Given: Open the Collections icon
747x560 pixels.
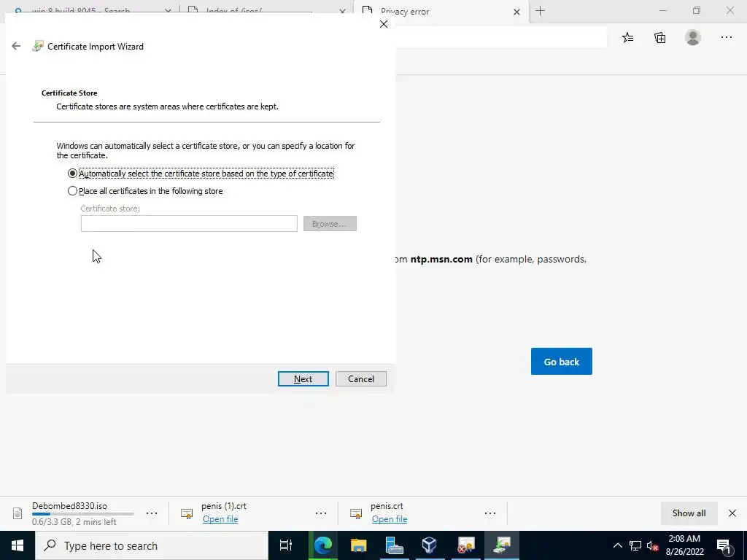Looking at the screenshot, I should pos(659,38).
